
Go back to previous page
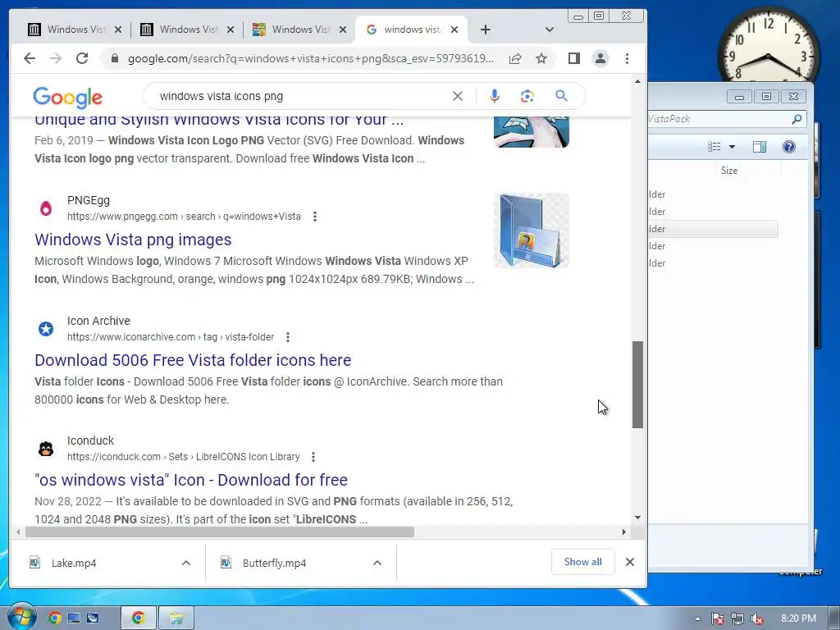coord(30,58)
